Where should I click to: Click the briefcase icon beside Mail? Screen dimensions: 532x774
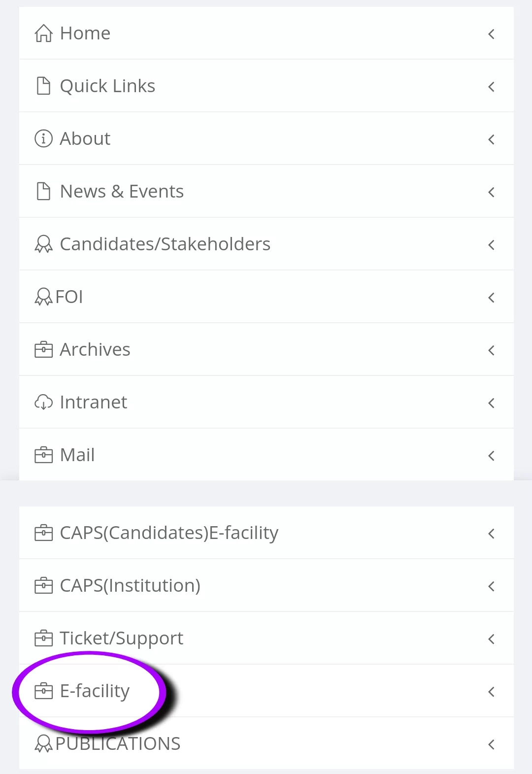click(43, 455)
